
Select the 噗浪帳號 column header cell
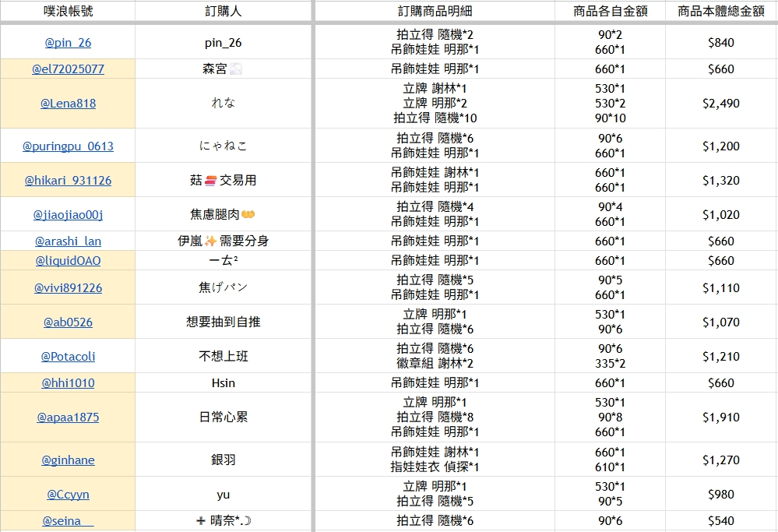(68, 11)
